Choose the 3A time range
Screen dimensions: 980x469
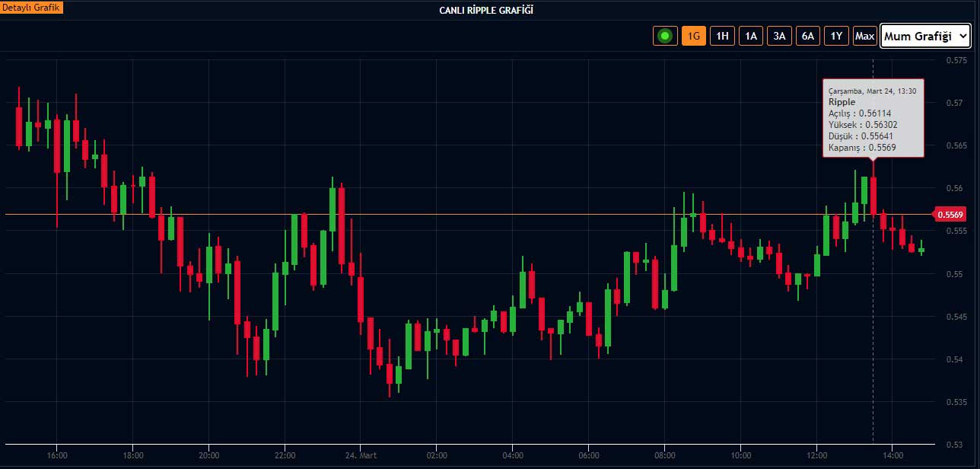779,35
